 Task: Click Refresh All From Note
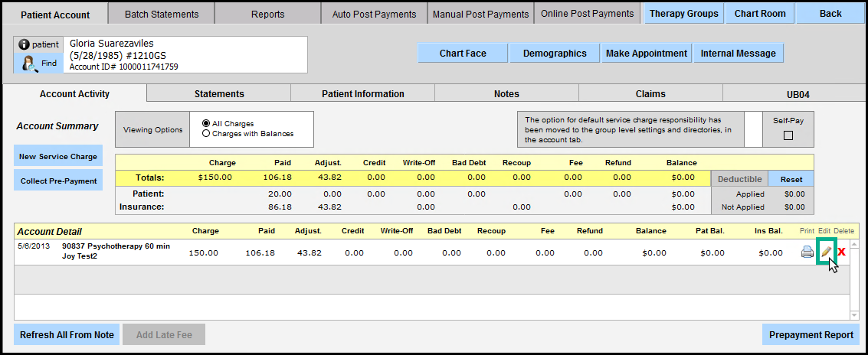(67, 335)
